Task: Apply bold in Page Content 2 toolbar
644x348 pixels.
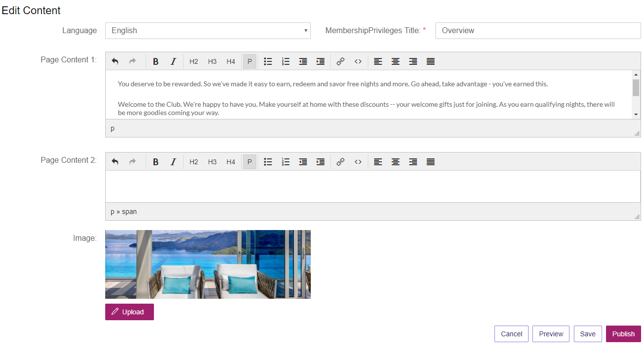Action: tap(156, 162)
